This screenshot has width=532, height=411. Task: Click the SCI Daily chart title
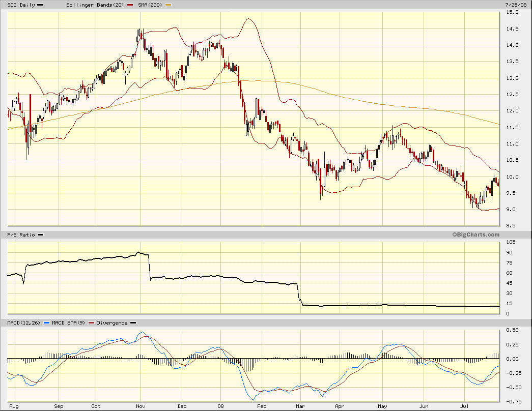coord(21,5)
